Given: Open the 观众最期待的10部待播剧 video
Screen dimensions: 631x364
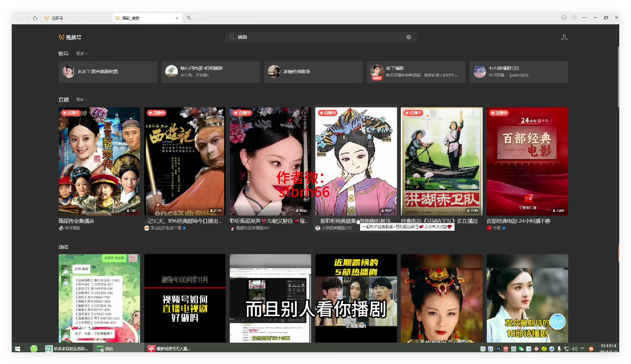Looking at the screenshot, I should 527,298.
